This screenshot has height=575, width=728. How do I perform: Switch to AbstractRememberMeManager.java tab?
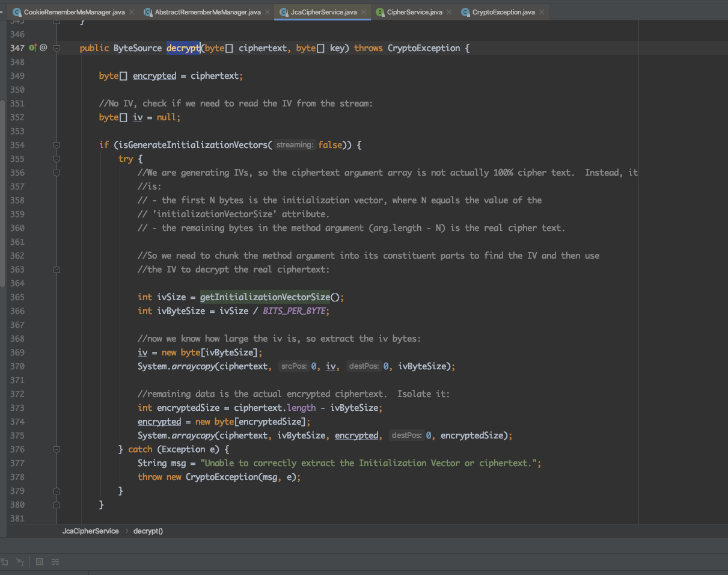pyautogui.click(x=207, y=12)
